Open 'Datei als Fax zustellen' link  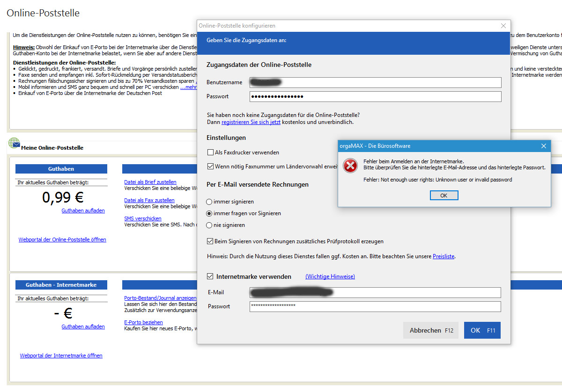pyautogui.click(x=149, y=200)
